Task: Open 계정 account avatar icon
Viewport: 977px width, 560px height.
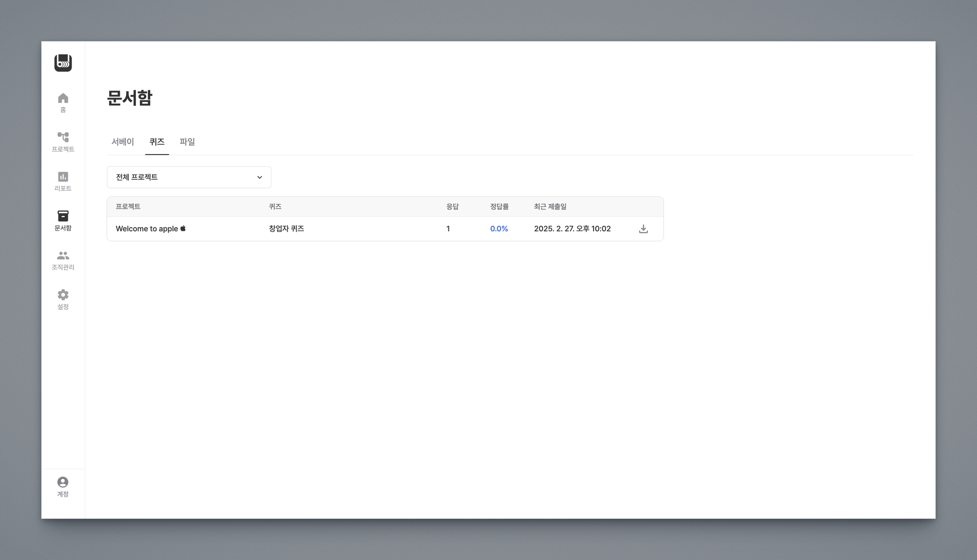Action: pos(63,487)
